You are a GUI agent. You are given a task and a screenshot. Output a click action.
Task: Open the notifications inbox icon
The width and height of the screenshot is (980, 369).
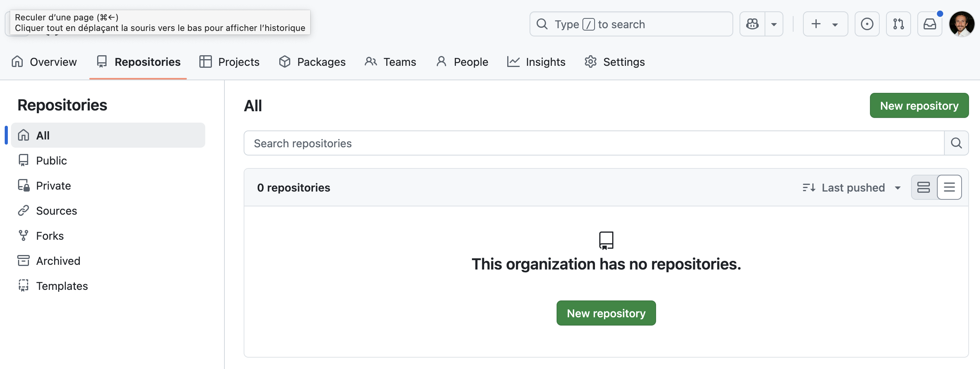[x=929, y=24]
